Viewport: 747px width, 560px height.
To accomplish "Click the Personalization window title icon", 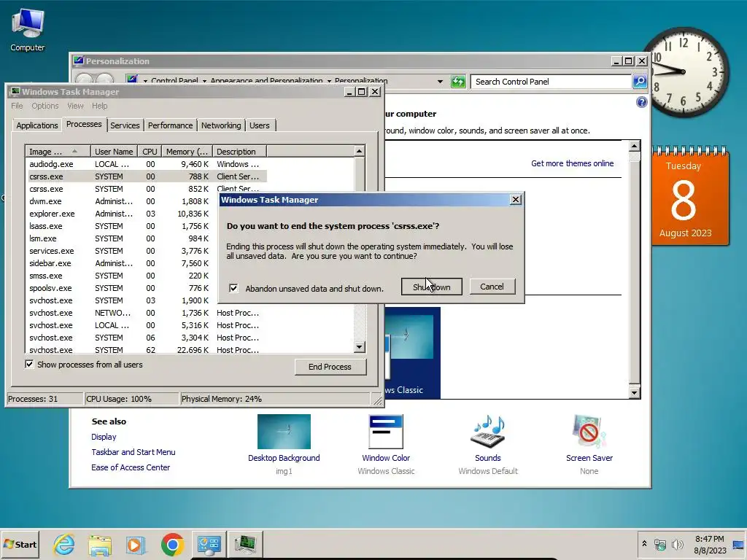I will [x=79, y=61].
